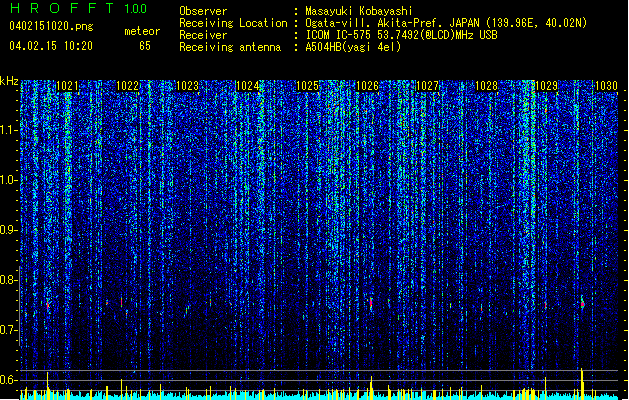Click the red meteor echo just after 1026
This screenshot has height=400, width=629.
pyautogui.click(x=371, y=303)
